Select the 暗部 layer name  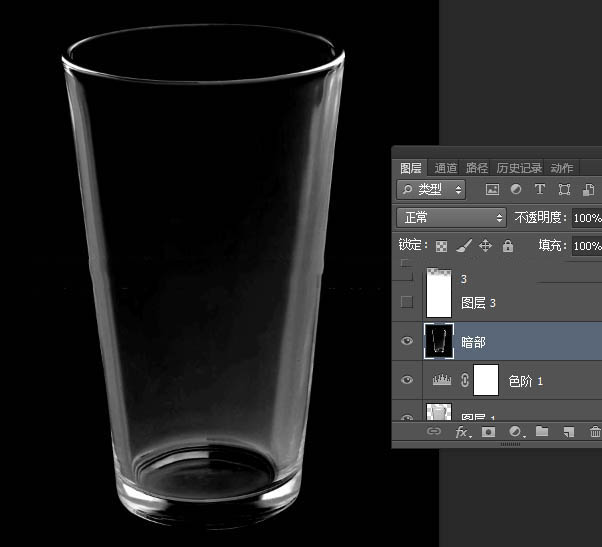[x=473, y=342]
